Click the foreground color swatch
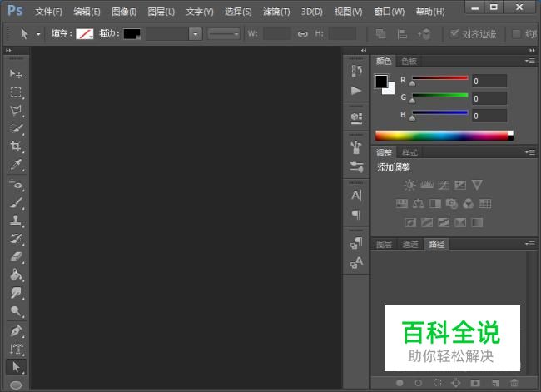The height and width of the screenshot is (392, 541). [x=381, y=81]
